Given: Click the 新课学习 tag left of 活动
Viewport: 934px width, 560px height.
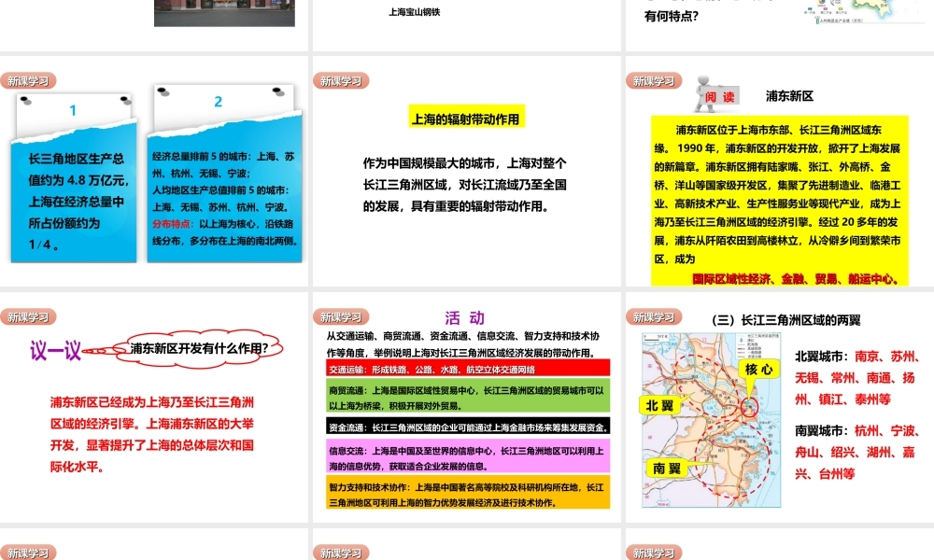Looking at the screenshot, I should pyautogui.click(x=341, y=317).
